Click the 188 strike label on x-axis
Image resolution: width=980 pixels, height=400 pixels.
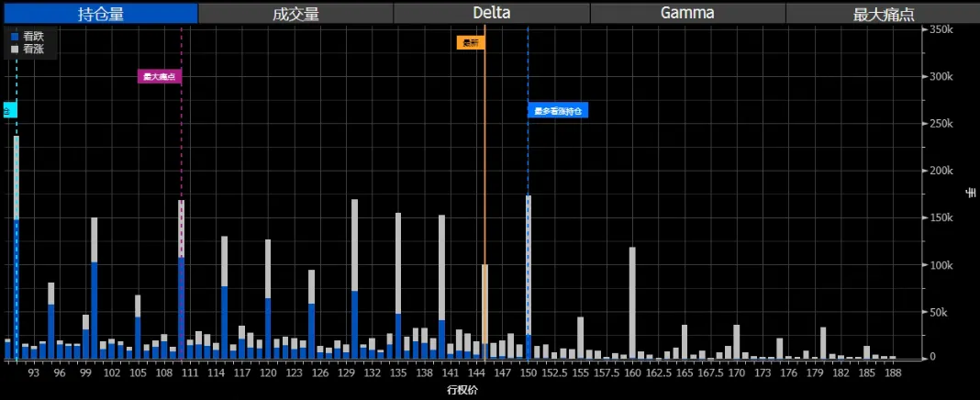pyautogui.click(x=893, y=372)
